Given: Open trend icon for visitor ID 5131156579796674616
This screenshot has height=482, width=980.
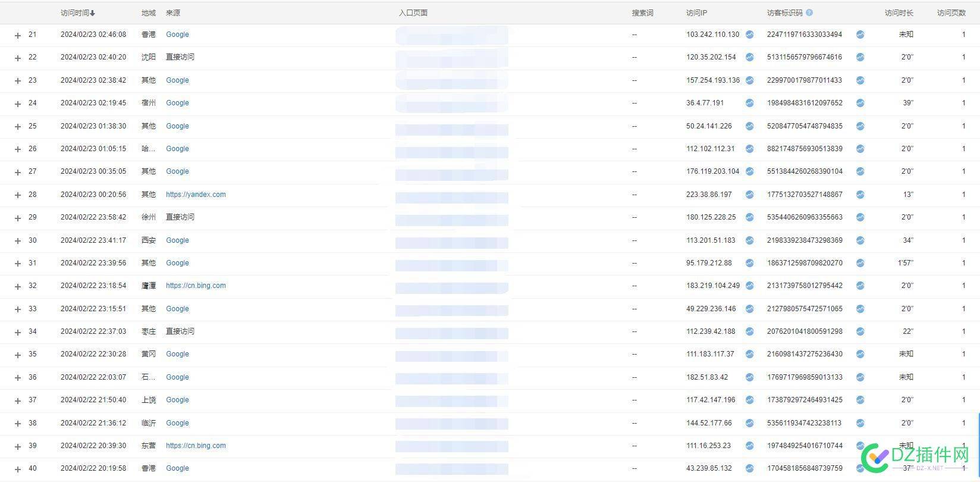Looking at the screenshot, I should (x=860, y=57).
